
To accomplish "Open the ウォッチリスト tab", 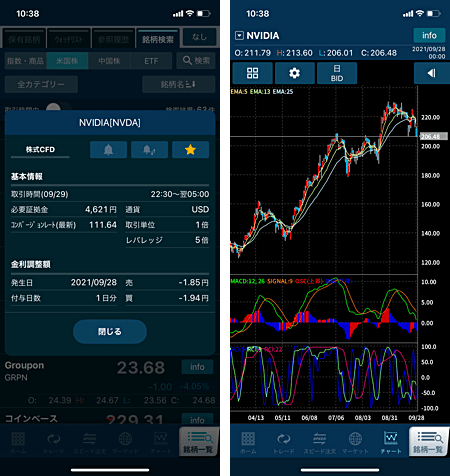I will tap(68, 40).
